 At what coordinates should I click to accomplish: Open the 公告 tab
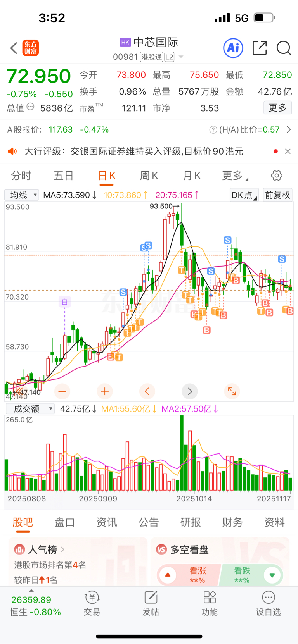[149, 523]
